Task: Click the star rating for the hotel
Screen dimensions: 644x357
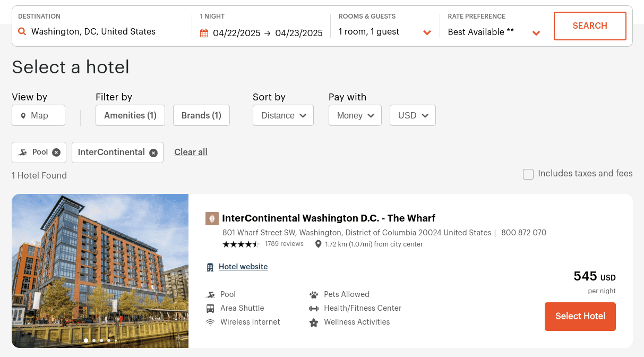Action: 241,244
